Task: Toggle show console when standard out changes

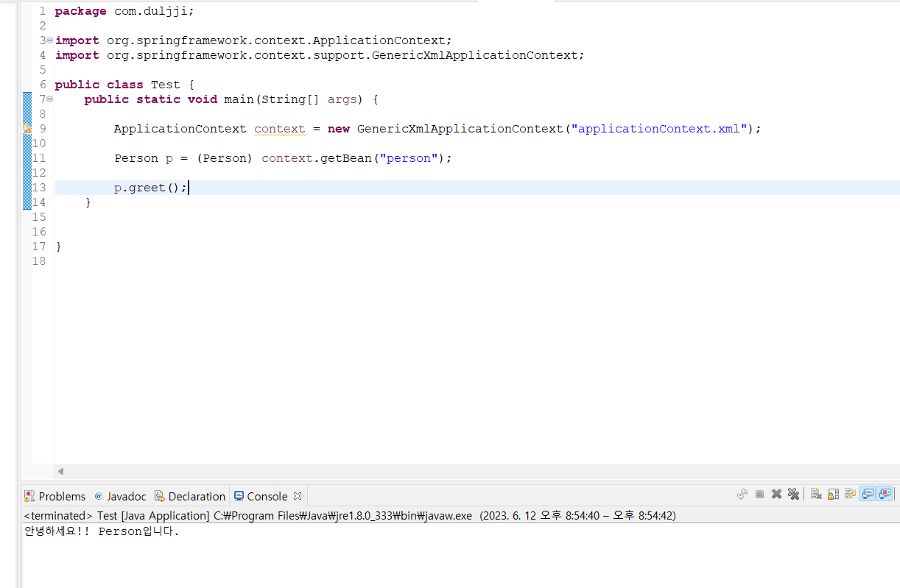Action: click(868, 495)
